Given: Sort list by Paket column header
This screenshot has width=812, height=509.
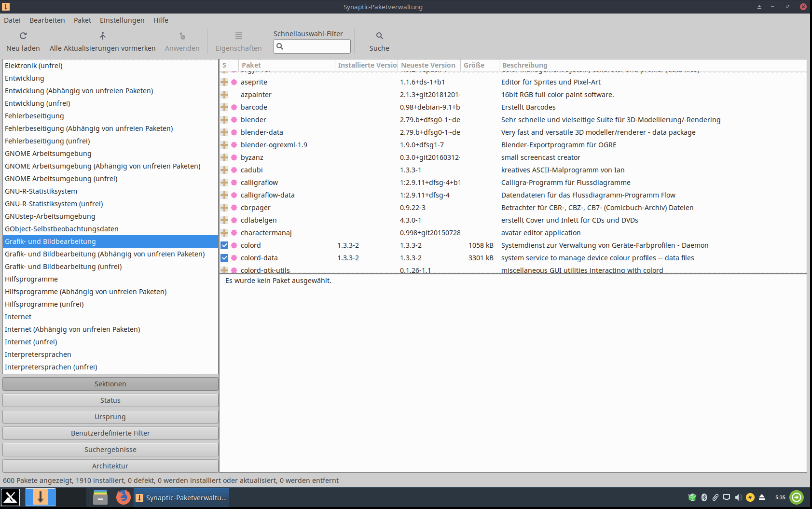Looking at the screenshot, I should point(251,65).
